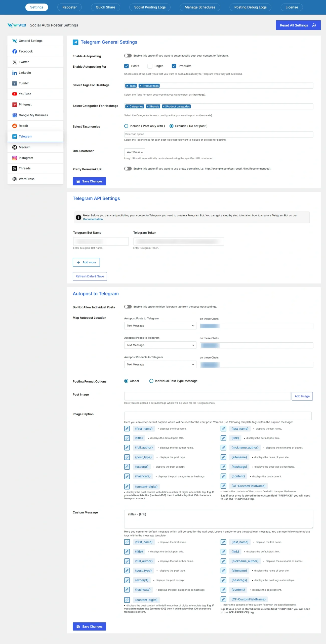
Task: Remove the 'Product tags' chip via x
Action: coord(140,86)
